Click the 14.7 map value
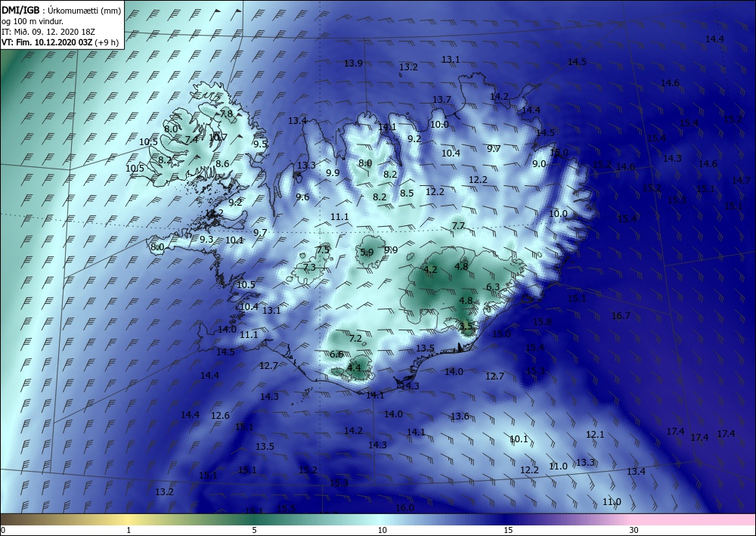 click(741, 180)
